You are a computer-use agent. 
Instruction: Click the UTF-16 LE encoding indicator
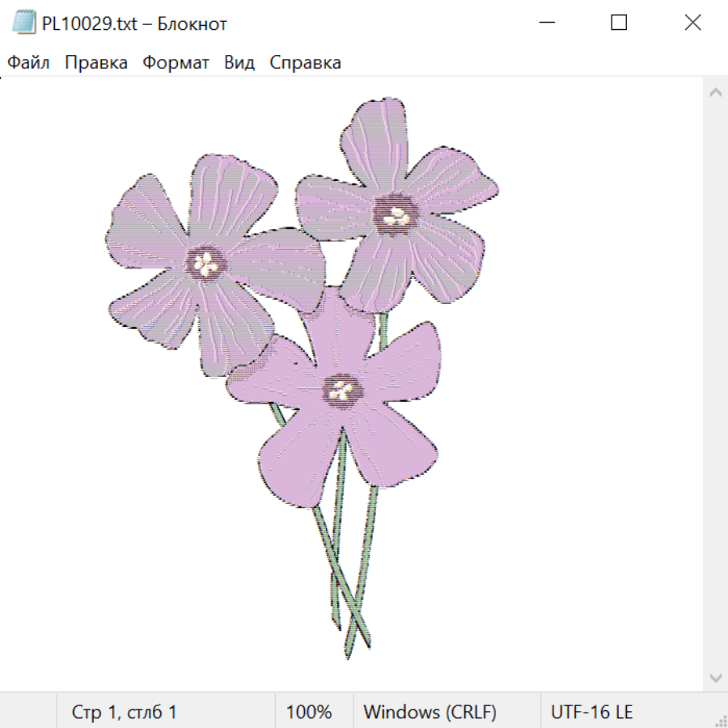click(x=591, y=713)
